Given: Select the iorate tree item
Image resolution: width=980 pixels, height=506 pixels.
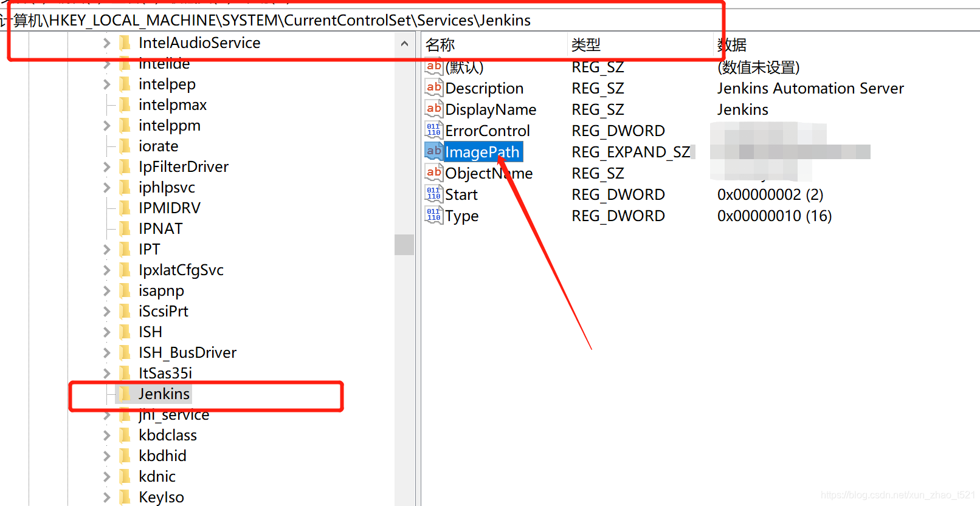Looking at the screenshot, I should pos(158,146).
